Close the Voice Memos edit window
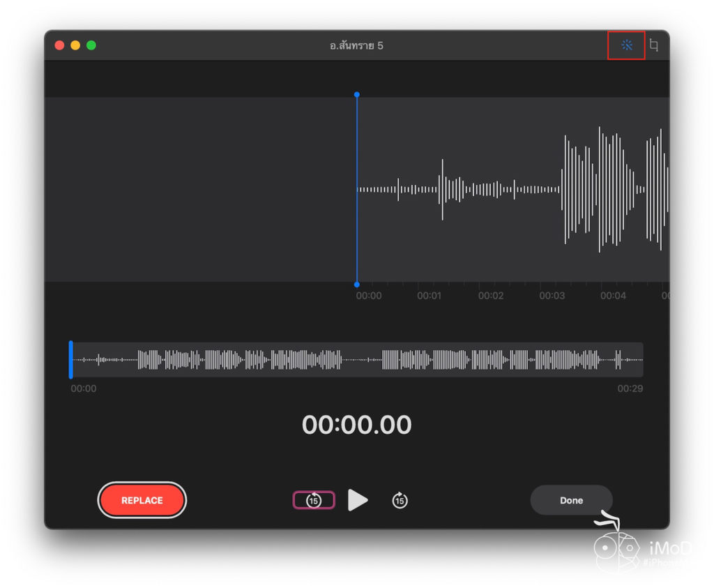This screenshot has width=714, height=588. 59,45
